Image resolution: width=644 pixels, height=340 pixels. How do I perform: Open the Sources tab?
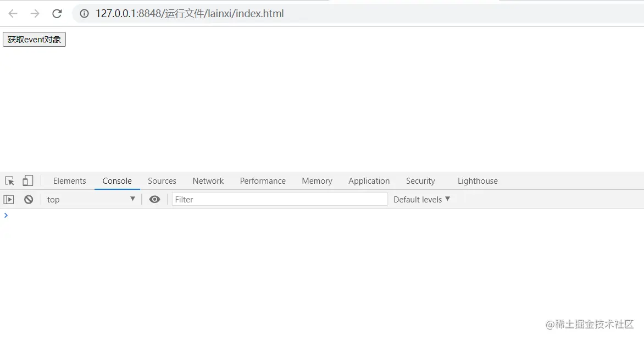(162, 181)
